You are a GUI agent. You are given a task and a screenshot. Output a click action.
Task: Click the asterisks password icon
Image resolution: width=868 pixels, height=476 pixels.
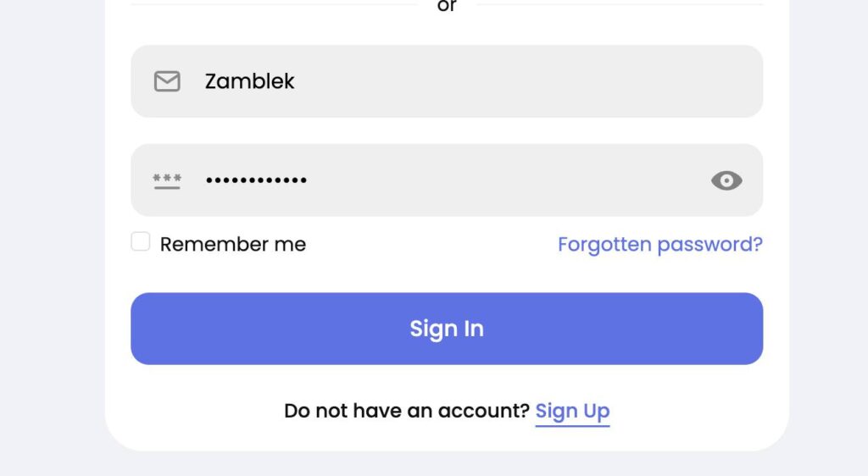click(x=167, y=180)
